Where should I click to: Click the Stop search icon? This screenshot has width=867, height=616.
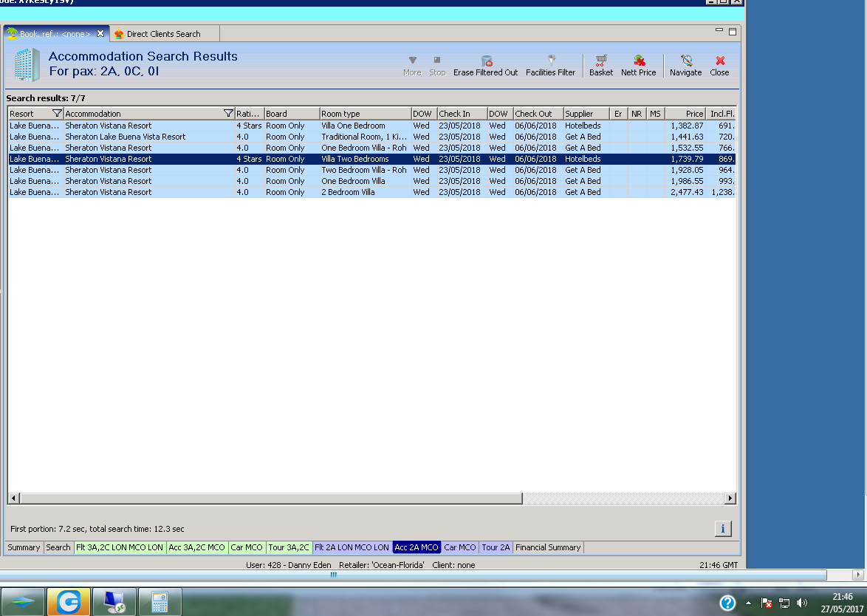point(436,66)
